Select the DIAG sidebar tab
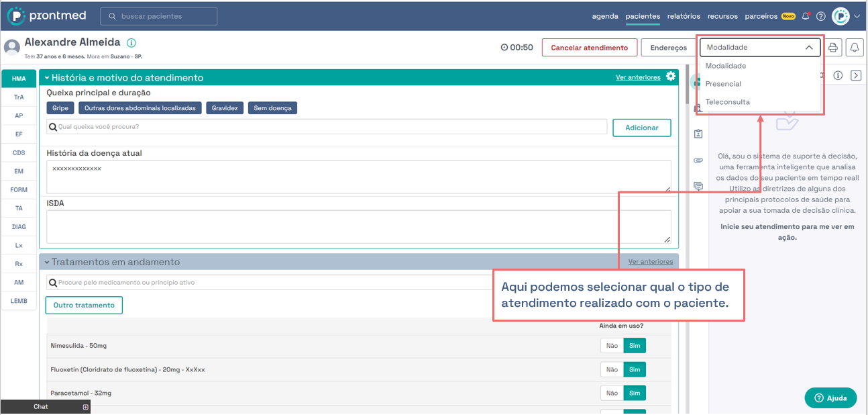Viewport: 868px width, 415px height. tap(19, 227)
